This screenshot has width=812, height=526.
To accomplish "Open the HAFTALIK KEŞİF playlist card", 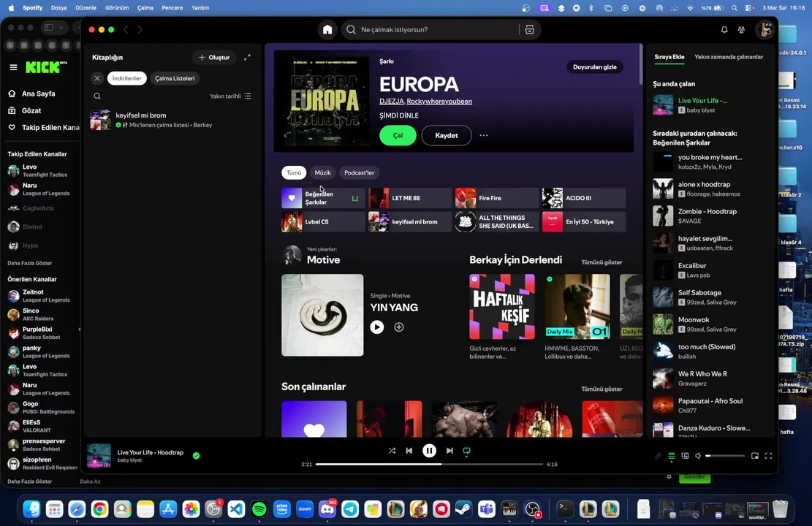I will (502, 317).
